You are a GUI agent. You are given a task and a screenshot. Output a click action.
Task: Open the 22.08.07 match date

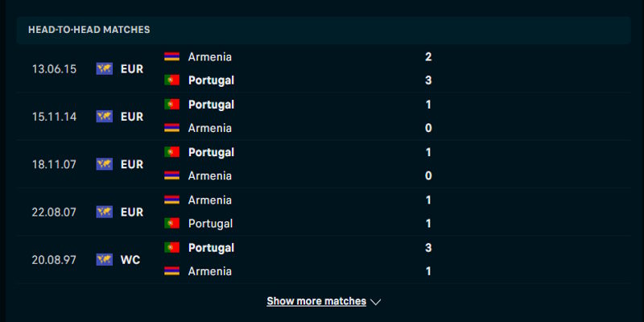coord(55,213)
